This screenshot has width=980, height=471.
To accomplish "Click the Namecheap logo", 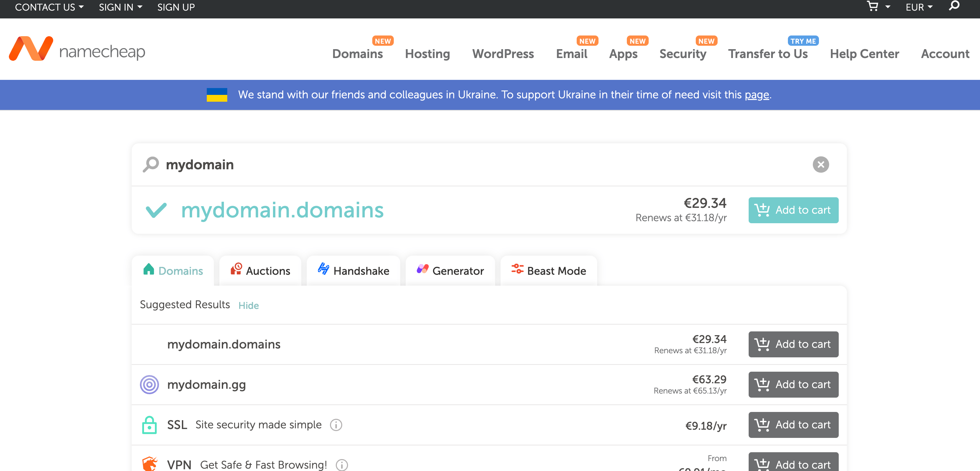I will [77, 49].
